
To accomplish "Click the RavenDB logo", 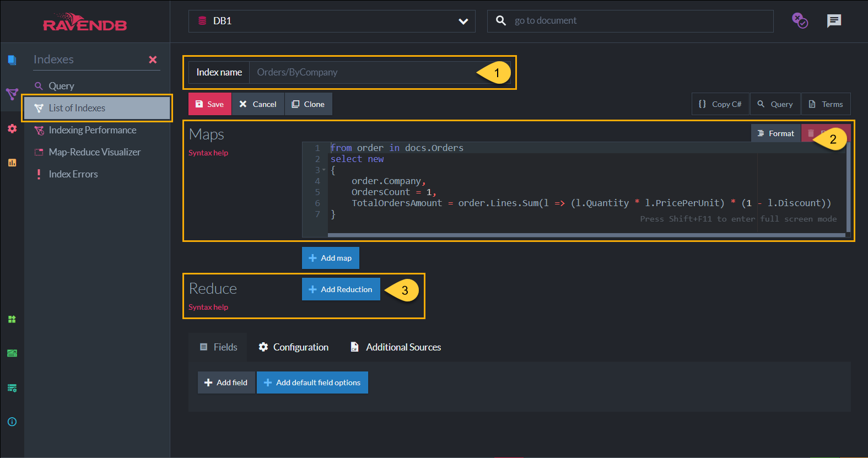I will tap(85, 22).
